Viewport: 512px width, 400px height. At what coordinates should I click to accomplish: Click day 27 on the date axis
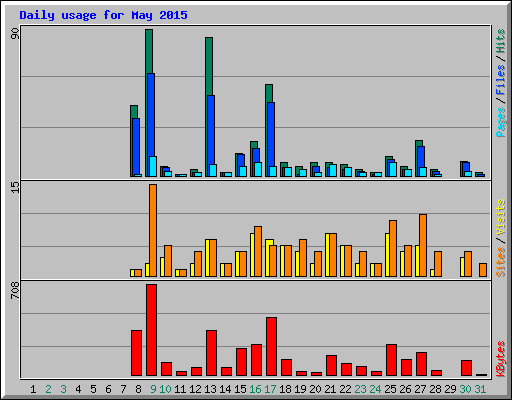[420, 389]
